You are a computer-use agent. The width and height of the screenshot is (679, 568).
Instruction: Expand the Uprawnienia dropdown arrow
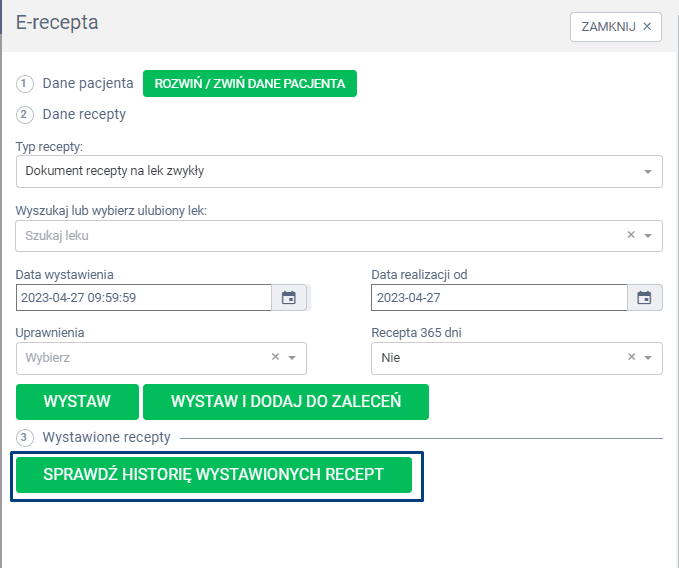coord(292,358)
